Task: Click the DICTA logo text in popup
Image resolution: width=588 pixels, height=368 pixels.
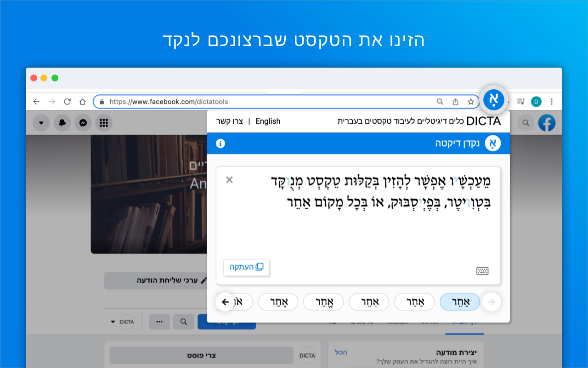Action: [x=483, y=121]
